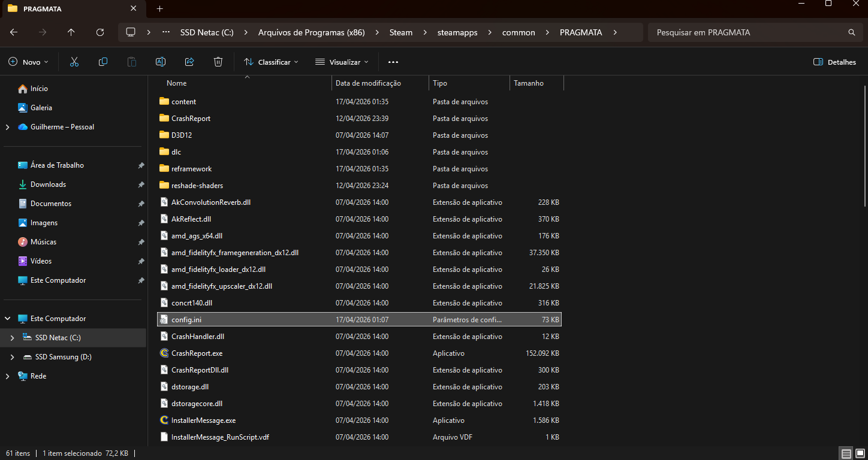Click the Copy icon in the toolbar
The height and width of the screenshot is (460, 868).
coord(103,62)
